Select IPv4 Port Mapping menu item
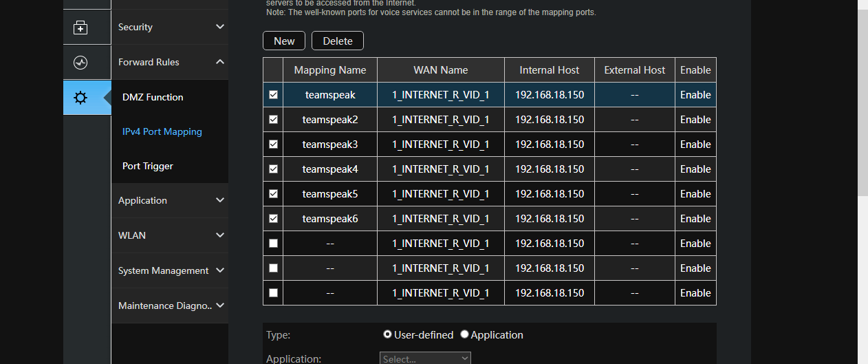This screenshot has width=868, height=364. click(x=162, y=131)
